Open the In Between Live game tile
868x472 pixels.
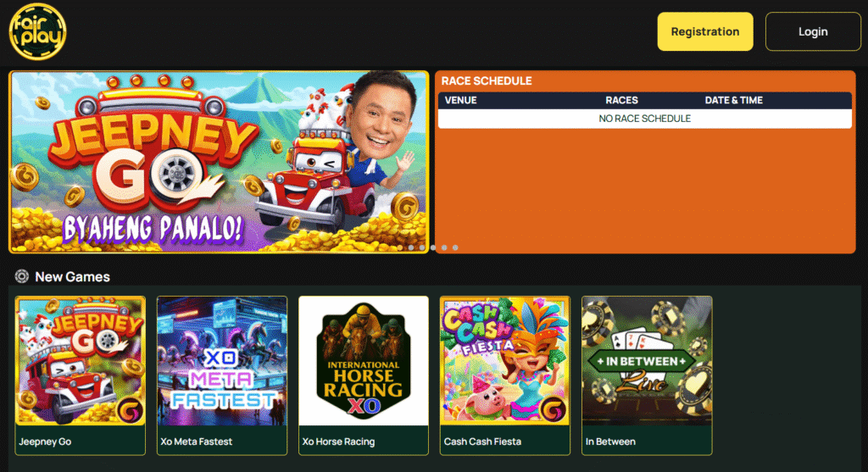[647, 375]
